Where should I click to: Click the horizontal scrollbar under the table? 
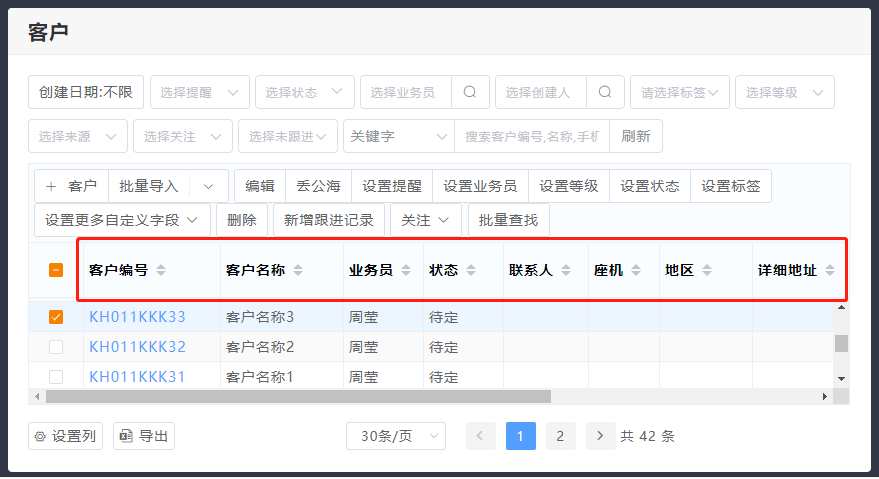click(x=300, y=396)
